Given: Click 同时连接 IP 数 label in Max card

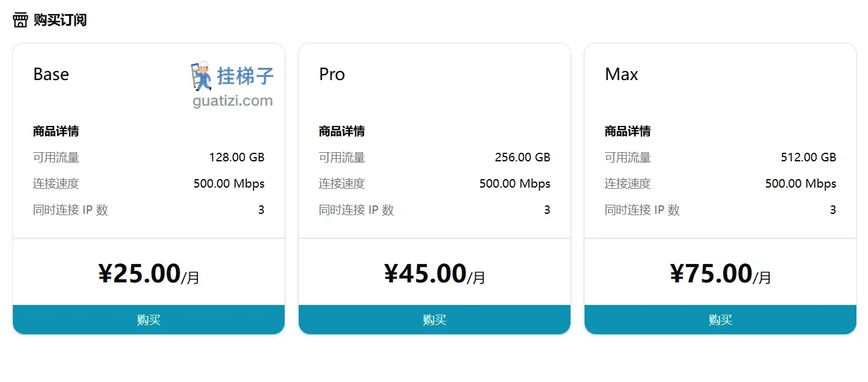Looking at the screenshot, I should [642, 210].
